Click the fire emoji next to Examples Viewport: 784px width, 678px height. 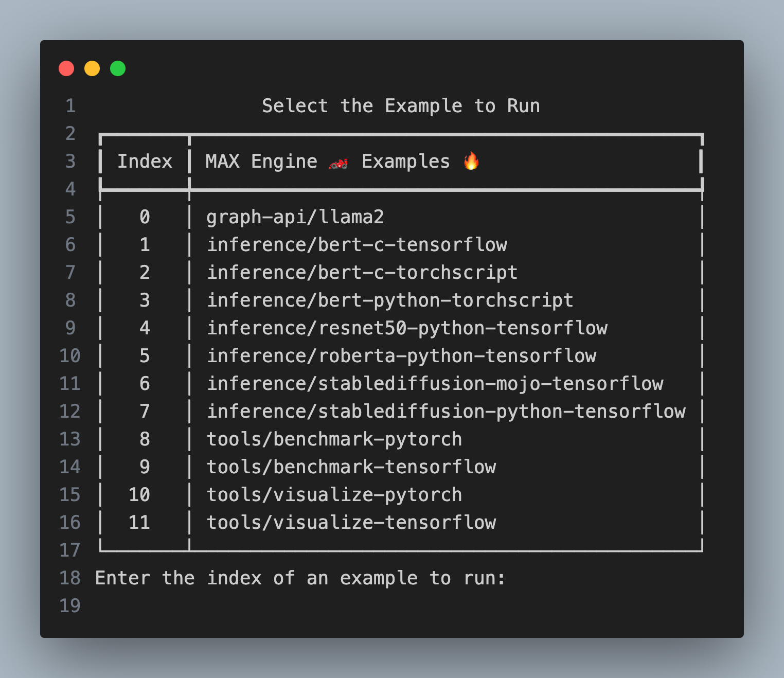pyautogui.click(x=471, y=161)
